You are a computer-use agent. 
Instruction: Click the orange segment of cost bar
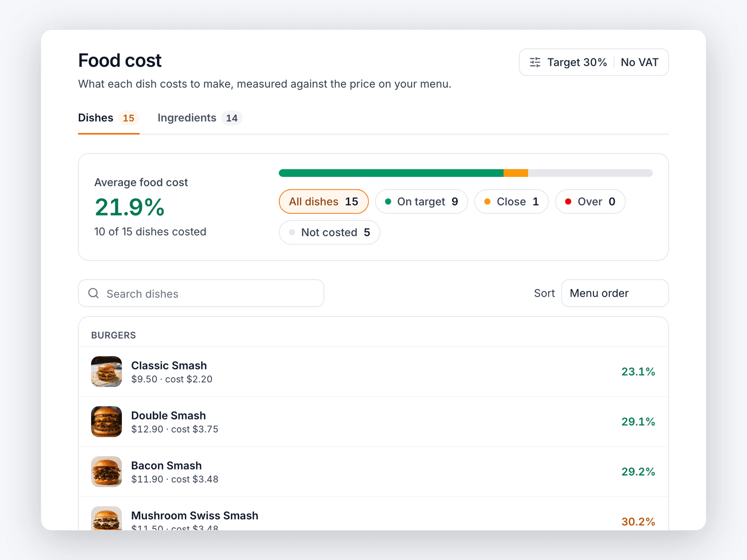[516, 173]
